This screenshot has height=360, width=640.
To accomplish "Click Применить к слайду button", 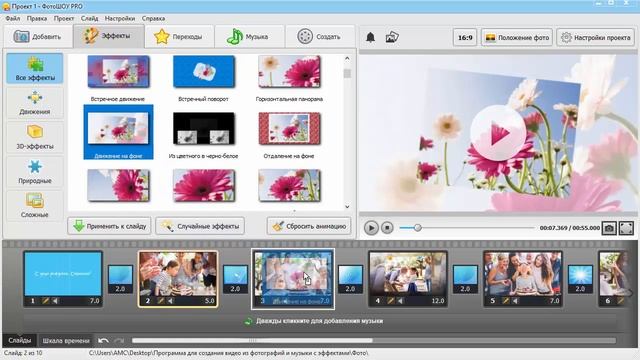I will click(x=109, y=226).
